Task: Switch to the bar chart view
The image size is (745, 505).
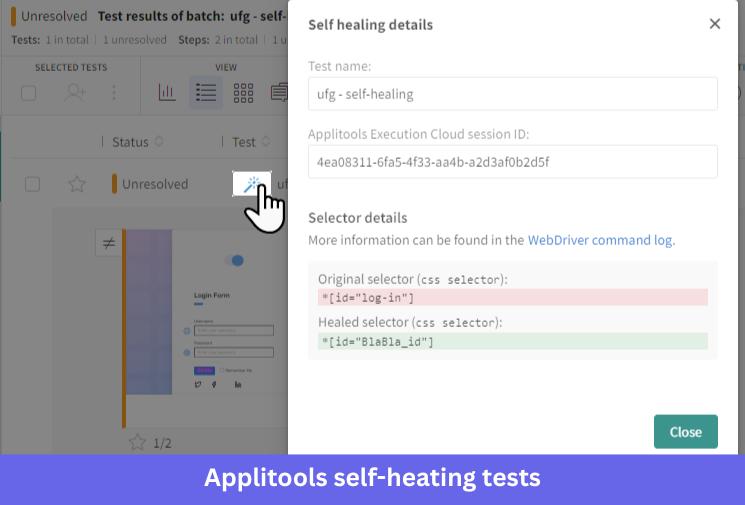Action: (x=167, y=92)
